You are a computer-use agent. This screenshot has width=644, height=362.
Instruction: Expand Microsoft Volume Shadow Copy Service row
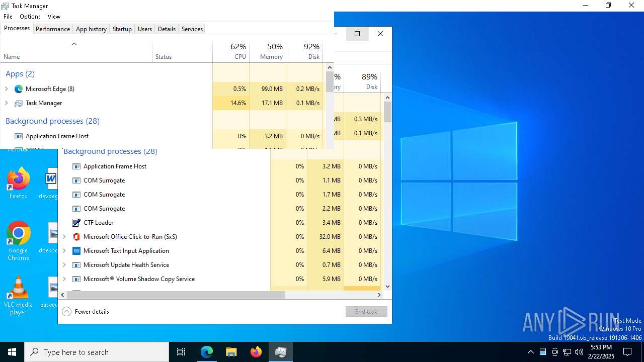[x=64, y=279]
